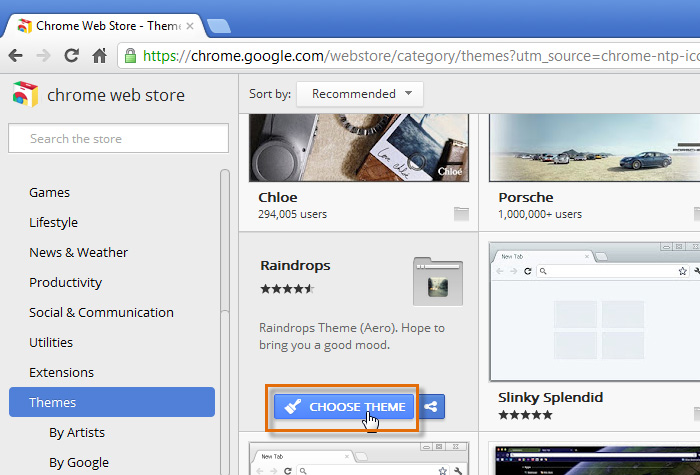Click the 'Sort by:' label
Screen dimensions: 700x475
[270, 94]
